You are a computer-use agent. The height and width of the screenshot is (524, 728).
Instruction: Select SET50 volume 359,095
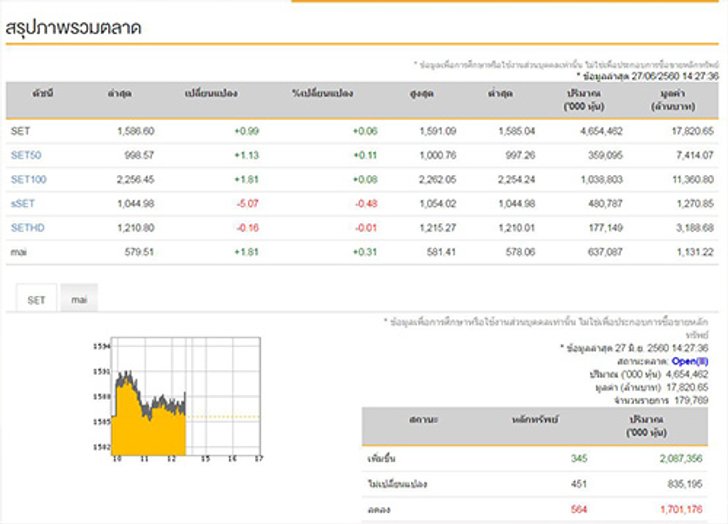[x=605, y=155]
